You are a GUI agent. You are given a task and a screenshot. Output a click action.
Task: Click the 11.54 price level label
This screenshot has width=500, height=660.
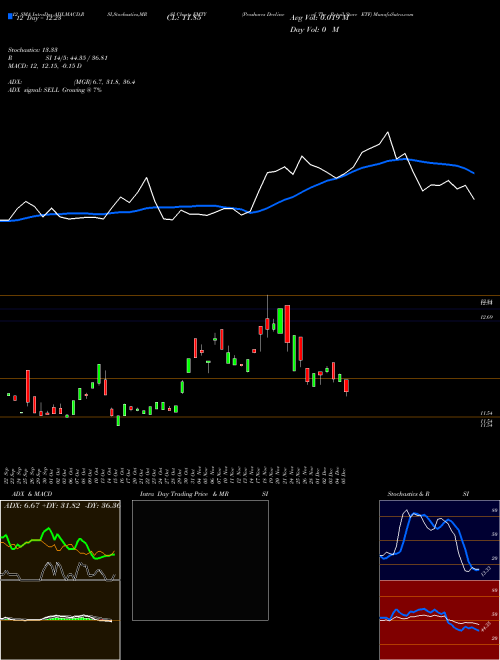(487, 413)
